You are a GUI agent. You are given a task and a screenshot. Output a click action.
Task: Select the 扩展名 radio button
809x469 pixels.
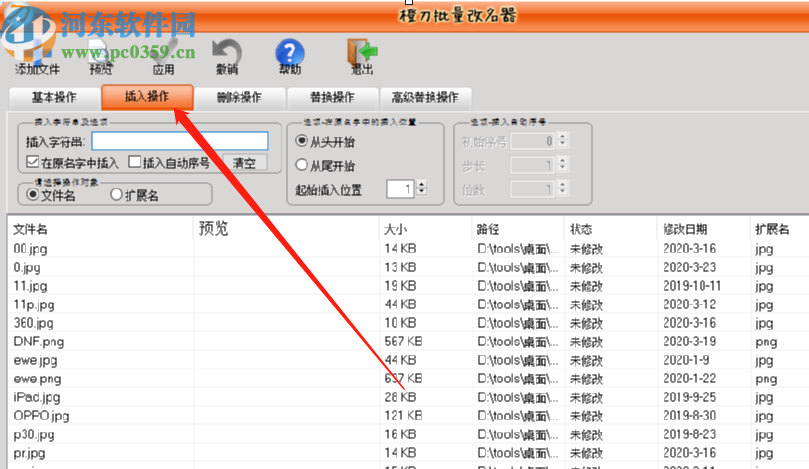[116, 195]
